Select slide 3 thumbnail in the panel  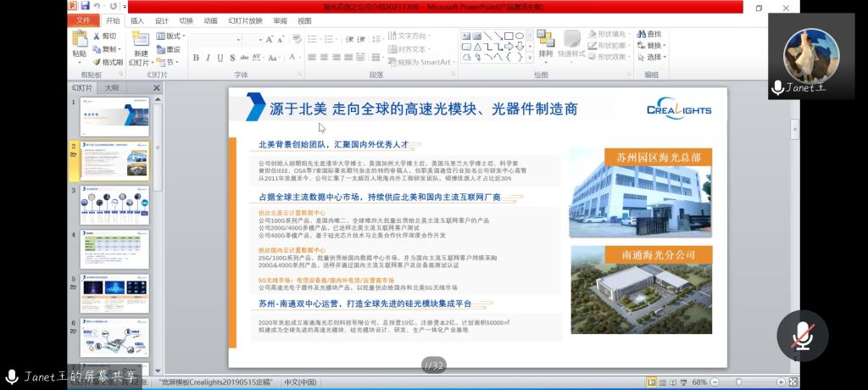(x=114, y=205)
